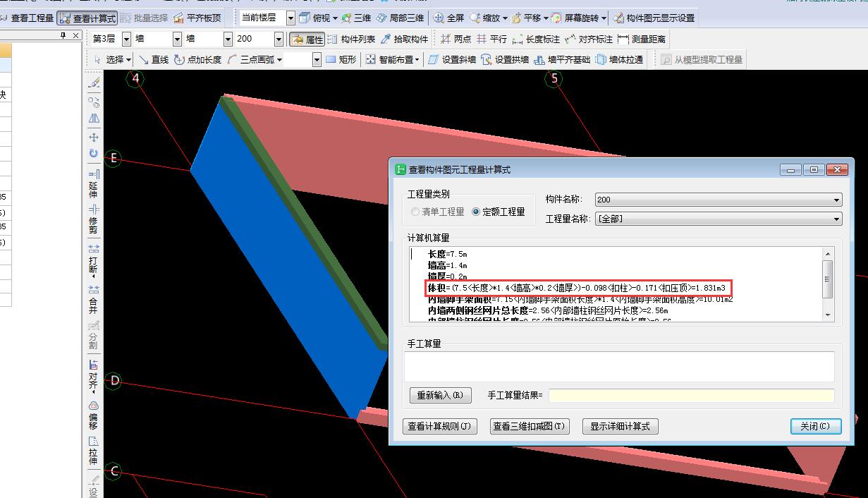Click 平齐板顶 toolbar icon
This screenshot has height=498, width=868.
(x=197, y=18)
